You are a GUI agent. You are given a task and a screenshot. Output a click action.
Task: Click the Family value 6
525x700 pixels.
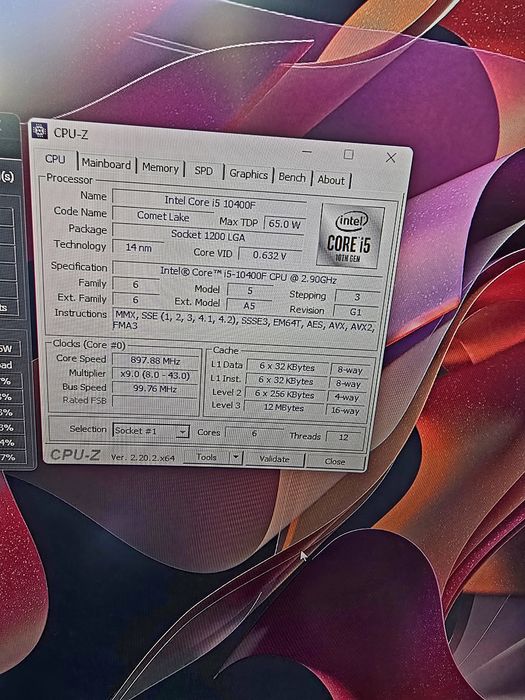coord(136,285)
